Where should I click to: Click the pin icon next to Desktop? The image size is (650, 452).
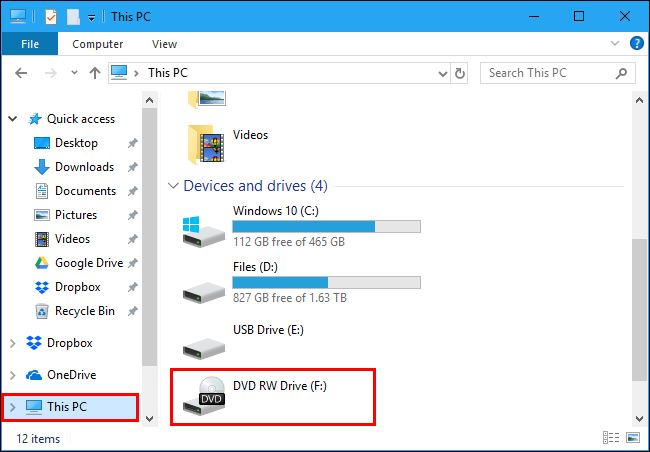point(132,143)
